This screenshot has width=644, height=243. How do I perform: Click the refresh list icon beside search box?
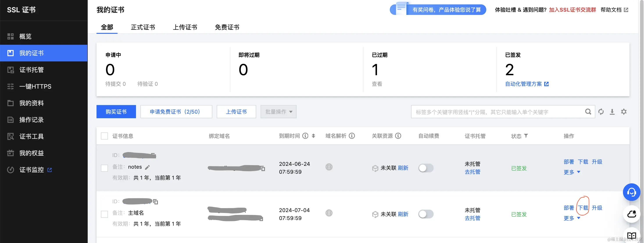[x=601, y=112]
